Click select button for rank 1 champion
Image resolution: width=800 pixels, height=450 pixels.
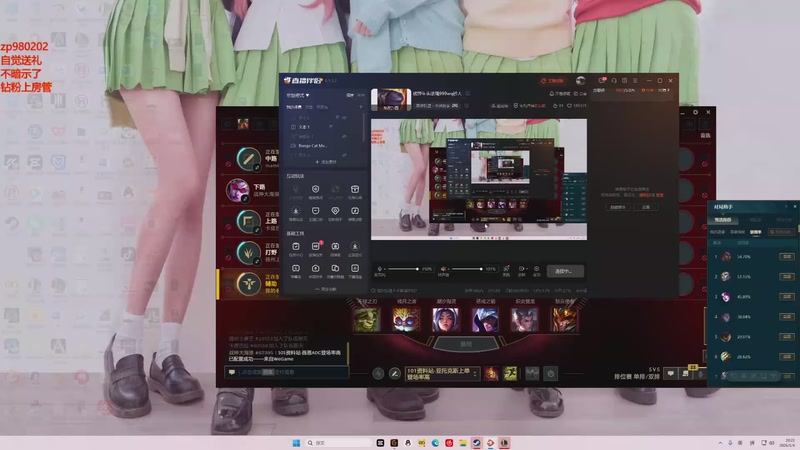coord(787,257)
